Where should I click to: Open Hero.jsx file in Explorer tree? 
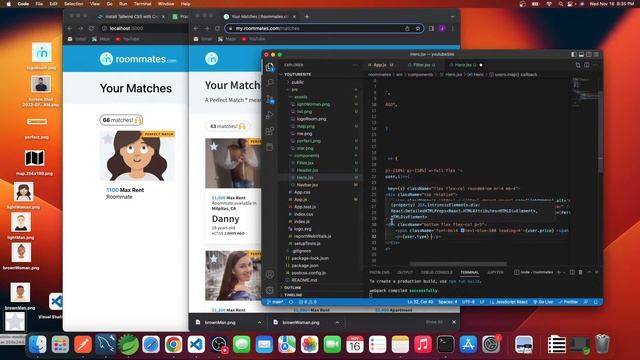click(305, 178)
